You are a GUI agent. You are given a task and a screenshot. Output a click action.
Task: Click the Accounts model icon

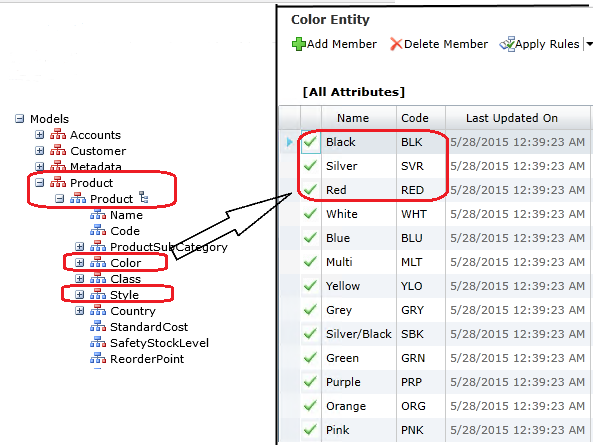coord(58,135)
